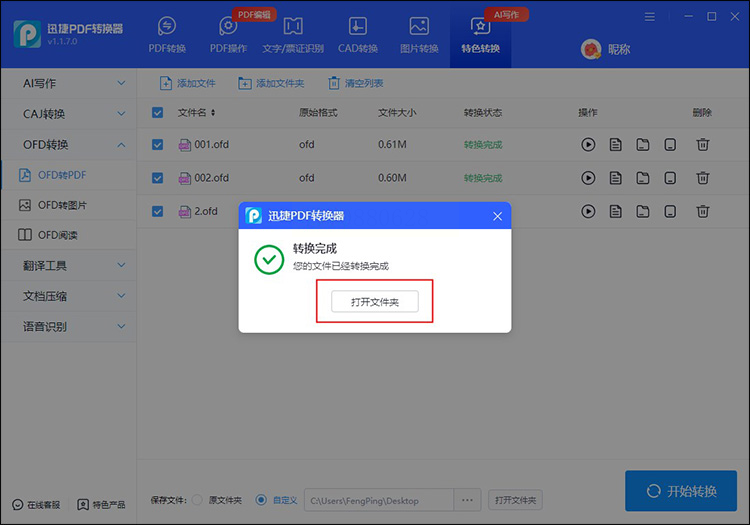The width and height of the screenshot is (750, 525).
Task: Switch to 文字/票证识别 tab
Action: (x=293, y=35)
